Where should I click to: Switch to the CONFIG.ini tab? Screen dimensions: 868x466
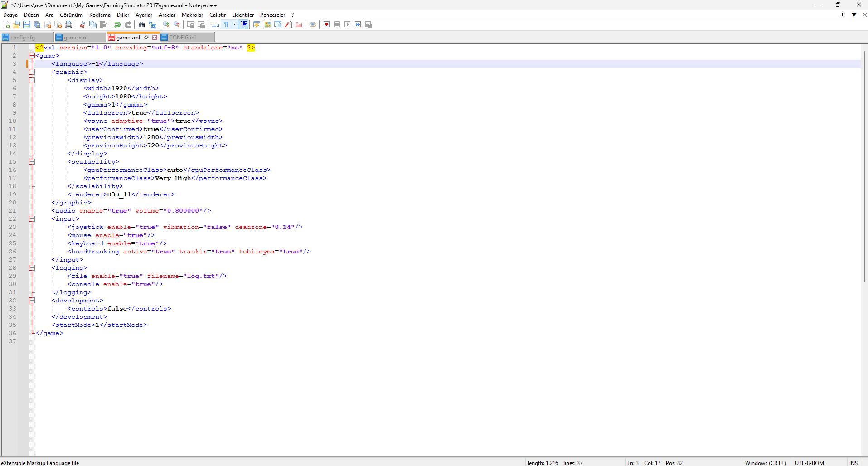(x=187, y=38)
